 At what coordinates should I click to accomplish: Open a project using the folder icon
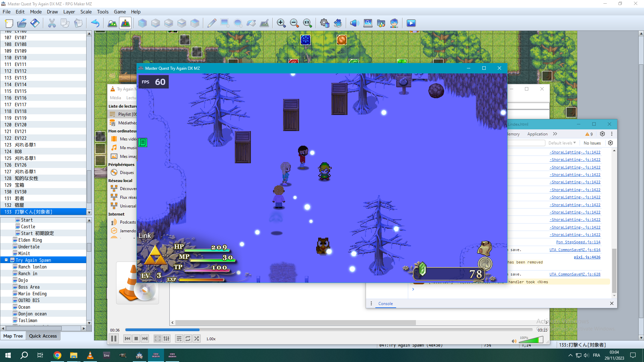[22, 23]
